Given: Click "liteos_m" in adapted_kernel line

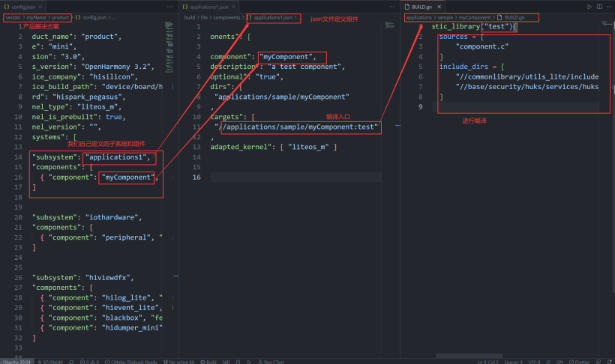Looking at the screenshot, I should pos(308,147).
